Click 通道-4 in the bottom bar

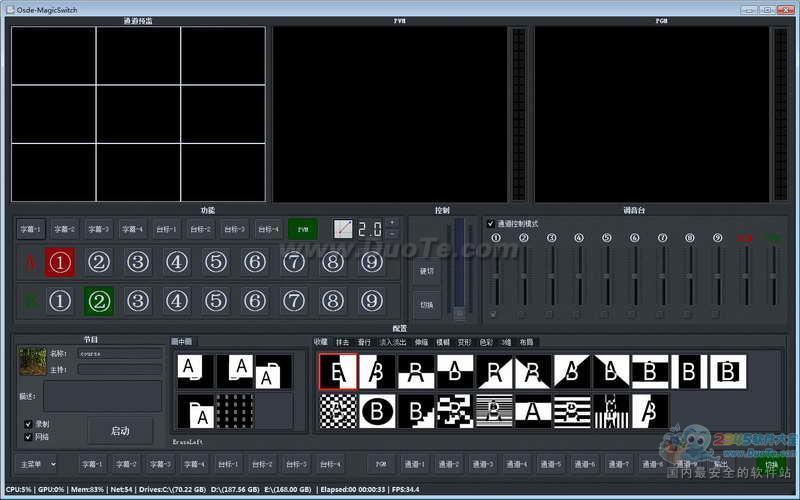[516, 464]
